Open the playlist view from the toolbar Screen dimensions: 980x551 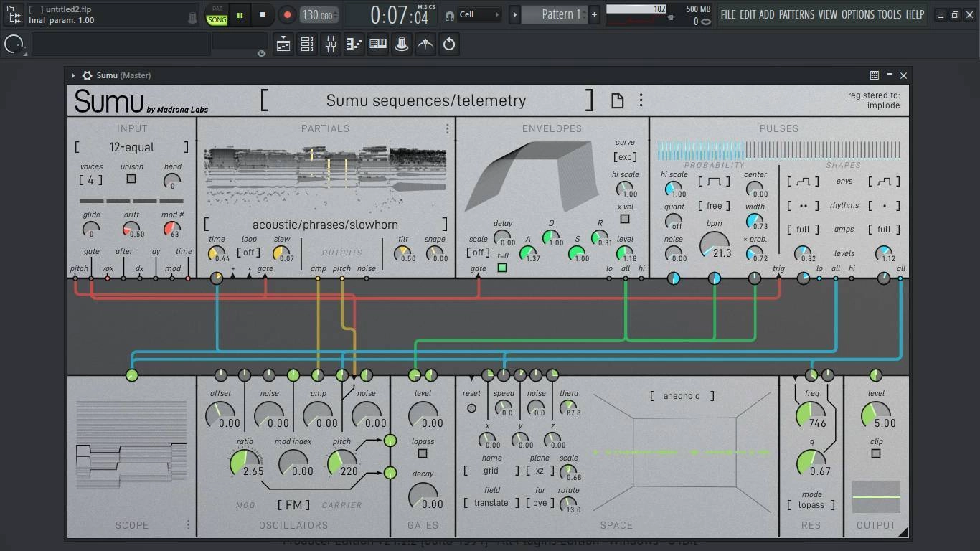point(283,44)
